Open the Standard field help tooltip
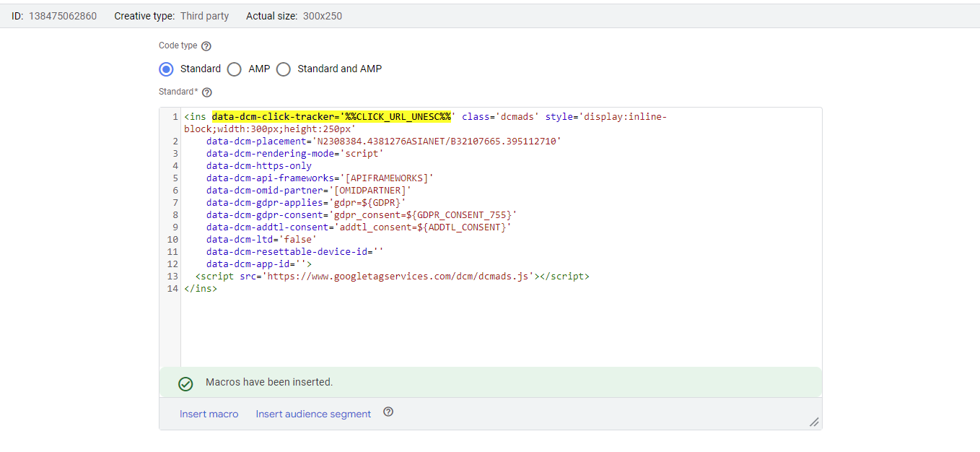Image resolution: width=980 pixels, height=452 pixels. tap(206, 92)
